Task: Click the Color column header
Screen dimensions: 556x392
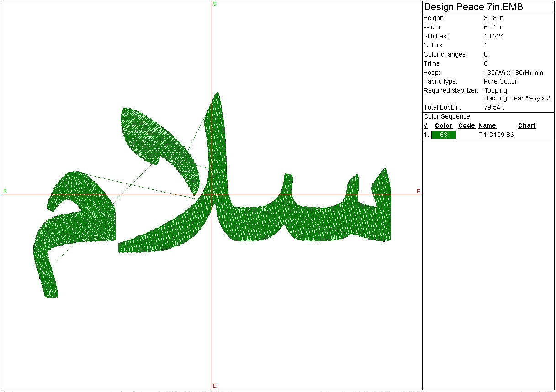Action: click(x=444, y=126)
